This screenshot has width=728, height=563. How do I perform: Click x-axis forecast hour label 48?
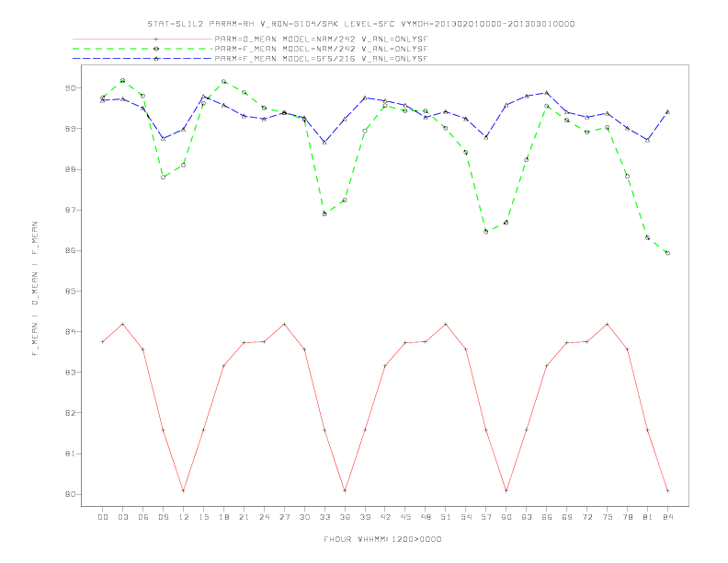coord(426,517)
